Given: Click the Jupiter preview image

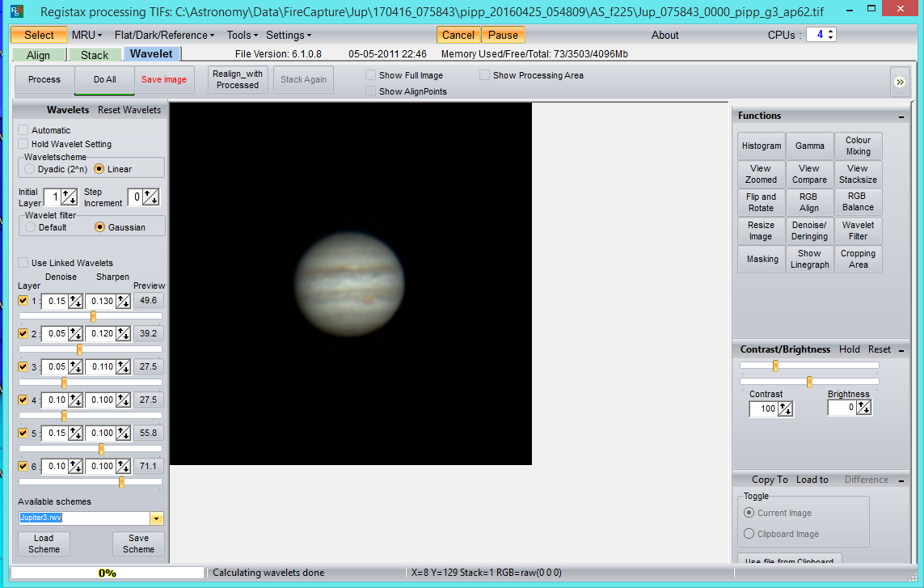Looking at the screenshot, I should pyautogui.click(x=350, y=284).
